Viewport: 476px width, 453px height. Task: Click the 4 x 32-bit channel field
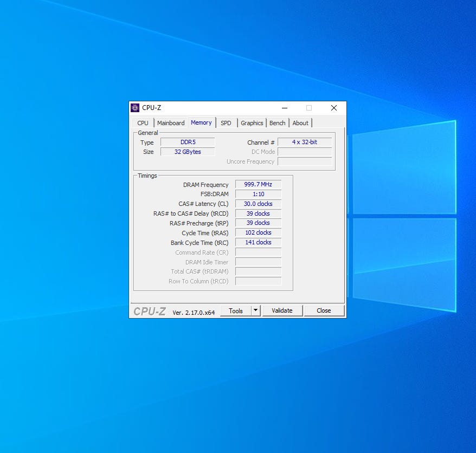(x=305, y=142)
